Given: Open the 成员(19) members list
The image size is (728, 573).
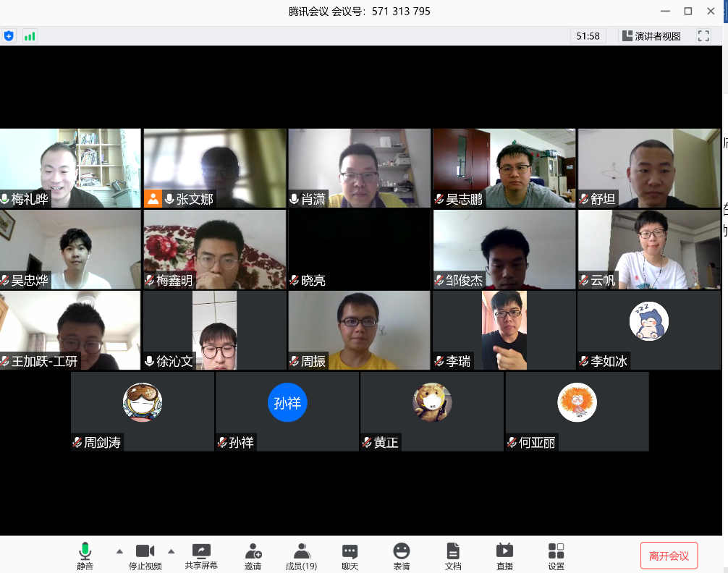Looking at the screenshot, I should (301, 555).
